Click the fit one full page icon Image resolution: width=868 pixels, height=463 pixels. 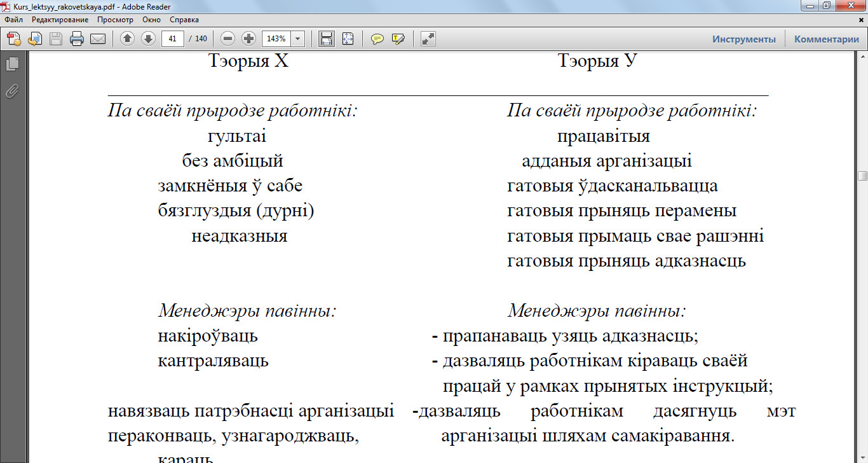(x=348, y=39)
